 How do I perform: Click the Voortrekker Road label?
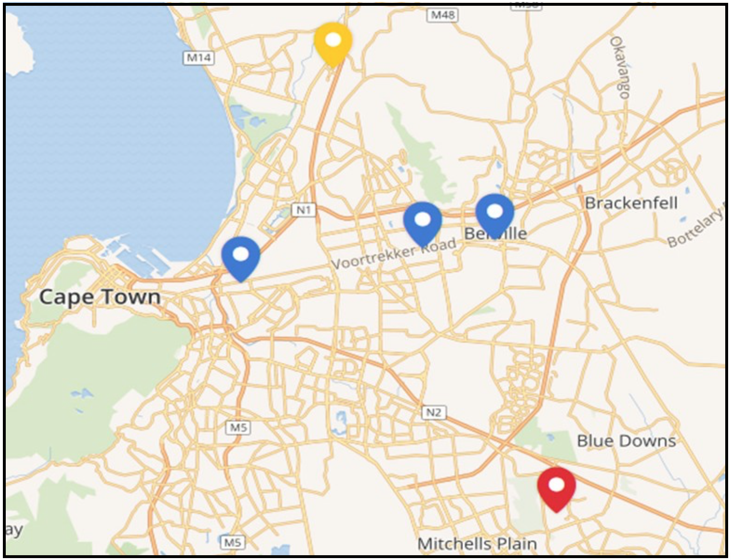point(394,255)
